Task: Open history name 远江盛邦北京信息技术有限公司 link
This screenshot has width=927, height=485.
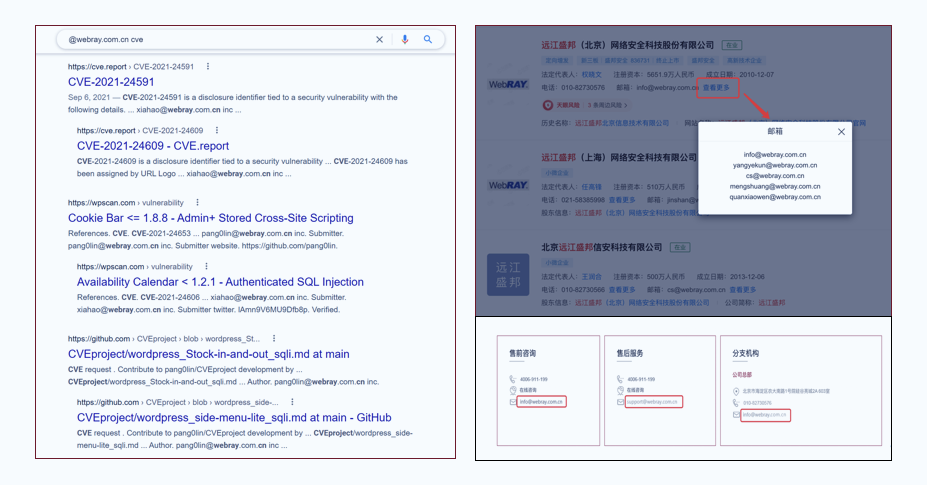Action: [x=622, y=123]
